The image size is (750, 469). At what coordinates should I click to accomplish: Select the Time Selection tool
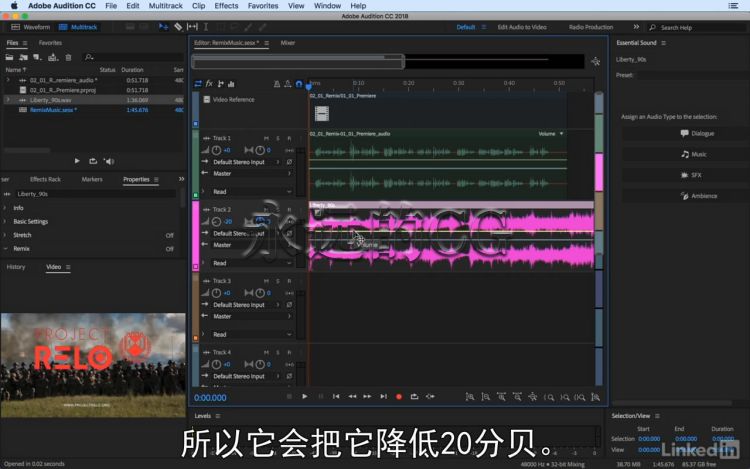(x=206, y=27)
